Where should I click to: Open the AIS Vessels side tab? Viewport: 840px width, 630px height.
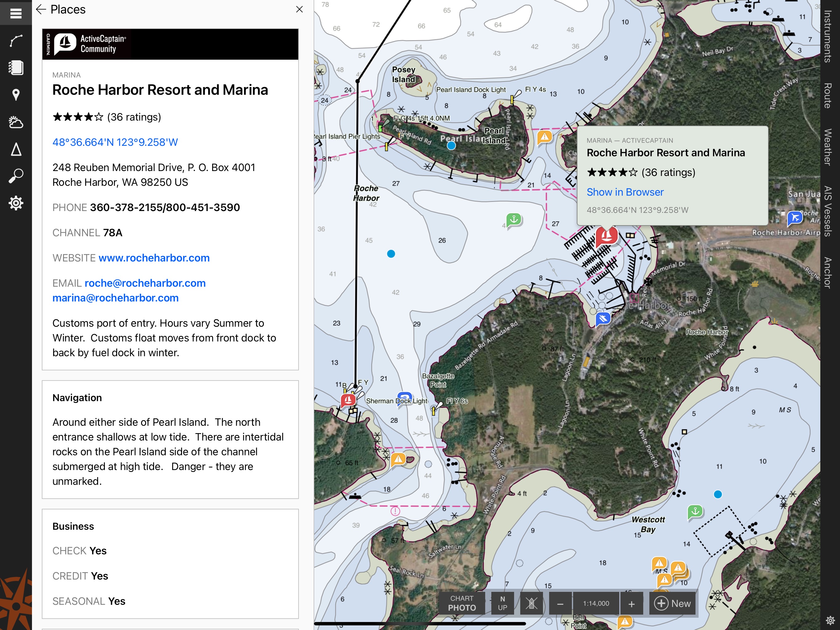click(828, 211)
